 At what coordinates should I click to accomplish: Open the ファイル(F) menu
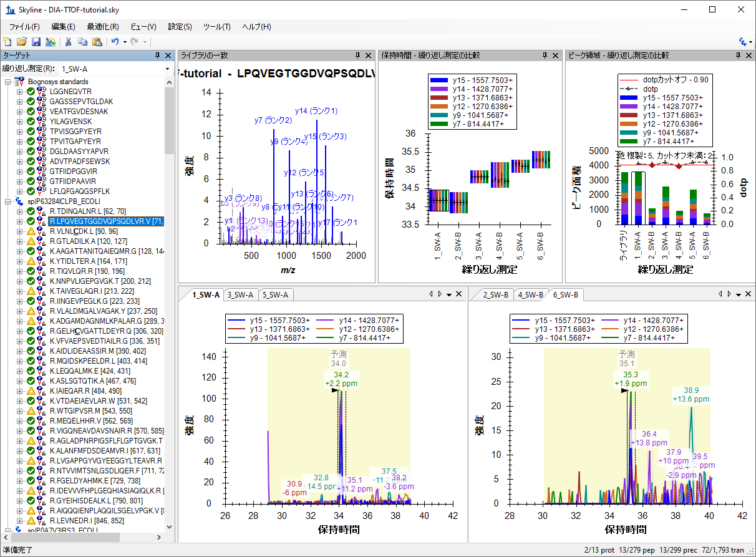tap(24, 27)
